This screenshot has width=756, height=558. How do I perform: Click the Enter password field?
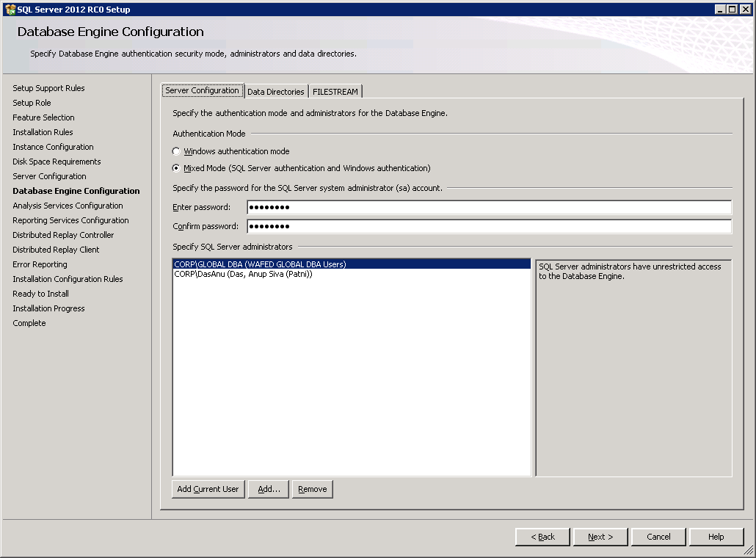[x=489, y=207]
